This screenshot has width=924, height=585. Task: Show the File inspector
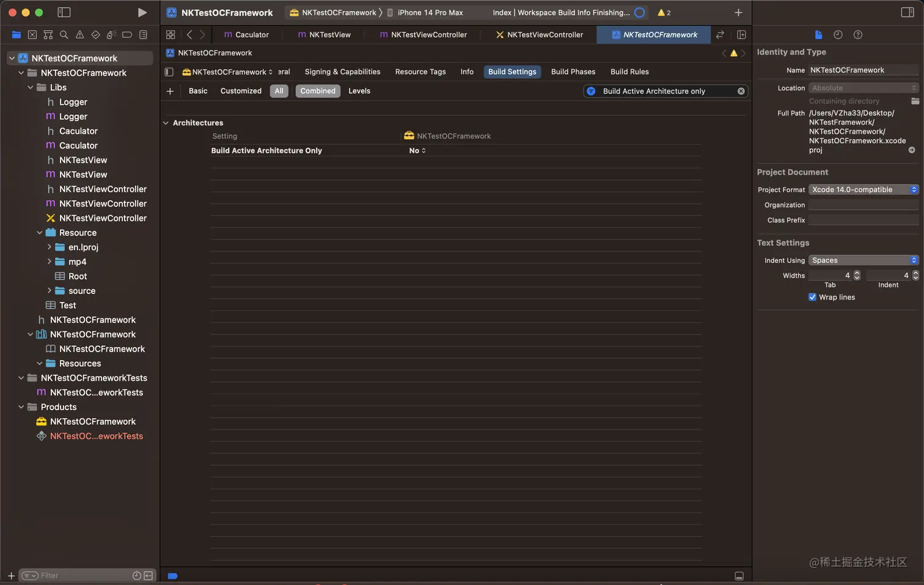(818, 35)
